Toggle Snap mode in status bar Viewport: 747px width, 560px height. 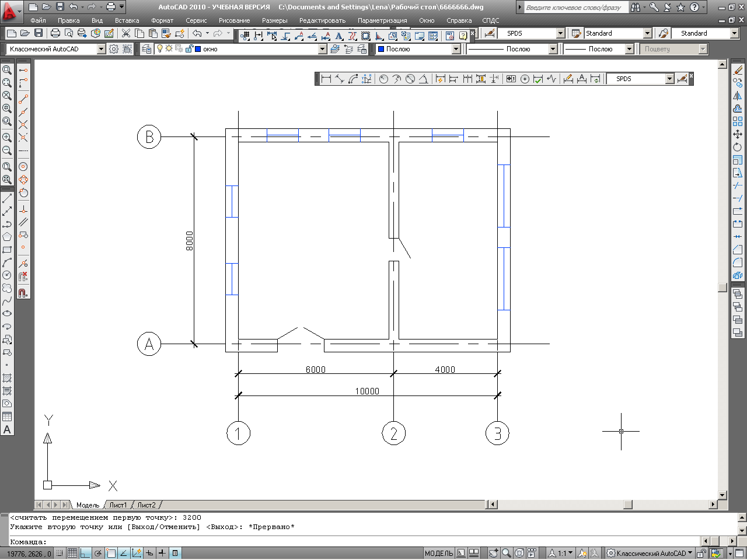(x=60, y=553)
